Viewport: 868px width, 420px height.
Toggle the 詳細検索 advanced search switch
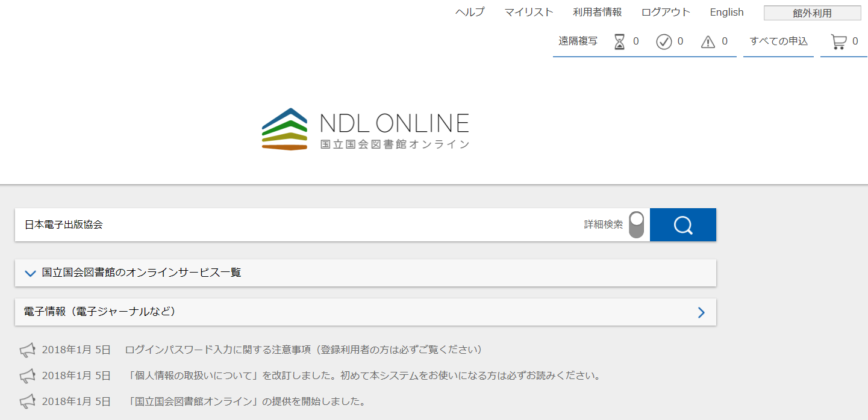636,225
